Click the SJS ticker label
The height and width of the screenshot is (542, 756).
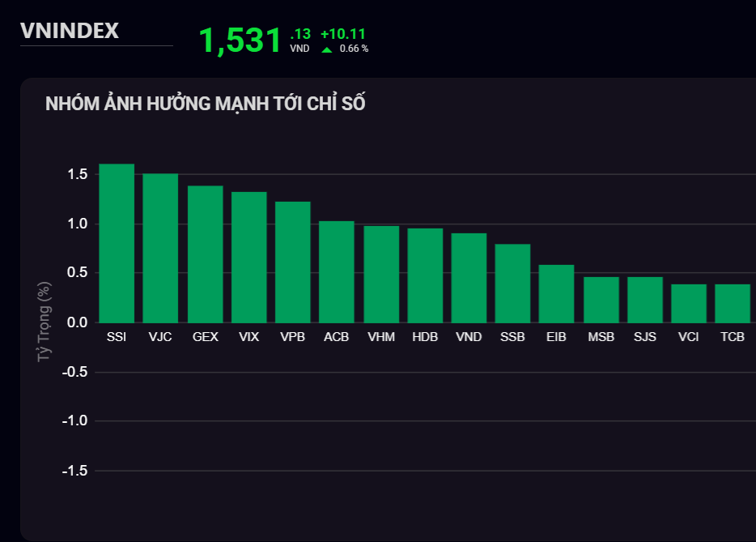(644, 337)
